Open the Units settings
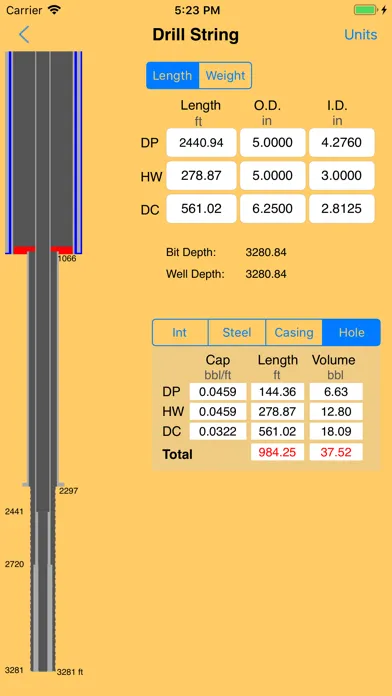This screenshot has height=696, width=392. point(360,35)
